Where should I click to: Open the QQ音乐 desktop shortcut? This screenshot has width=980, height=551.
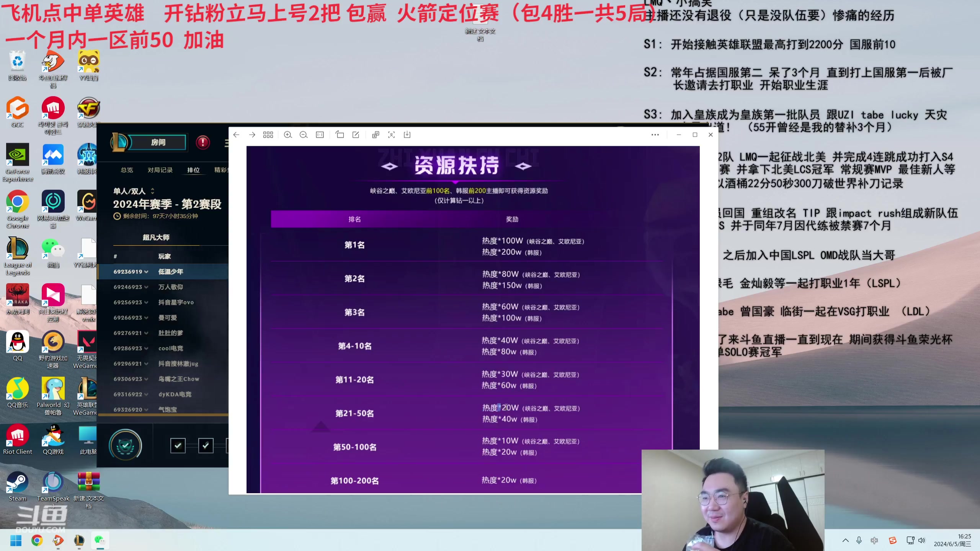[18, 392]
